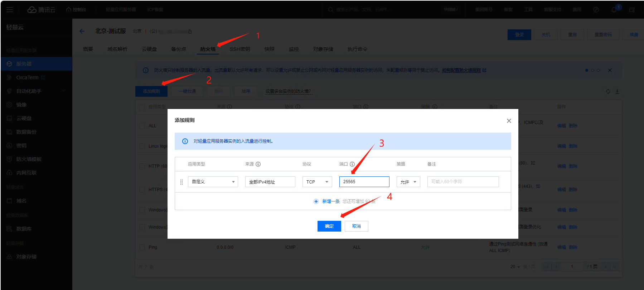The image size is (644, 290).
Task: Tick the checkbox for the HTTPS rule
Action: click(x=142, y=189)
